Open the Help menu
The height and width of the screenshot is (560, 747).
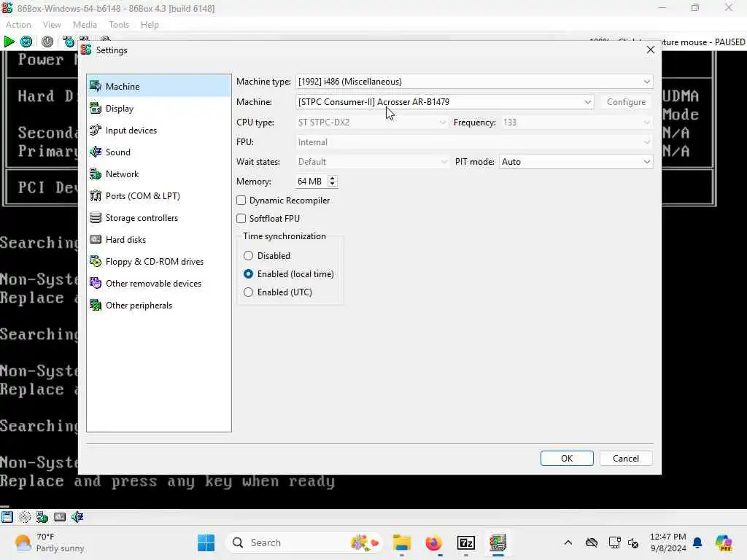[150, 25]
